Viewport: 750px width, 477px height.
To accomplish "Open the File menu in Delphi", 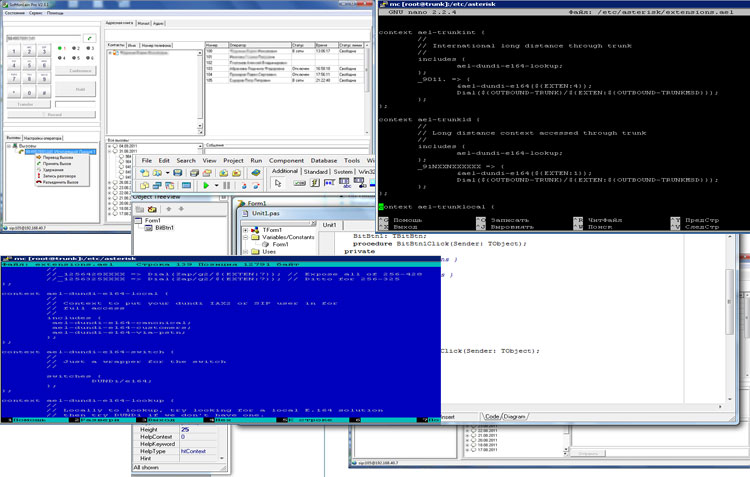I will [x=147, y=161].
